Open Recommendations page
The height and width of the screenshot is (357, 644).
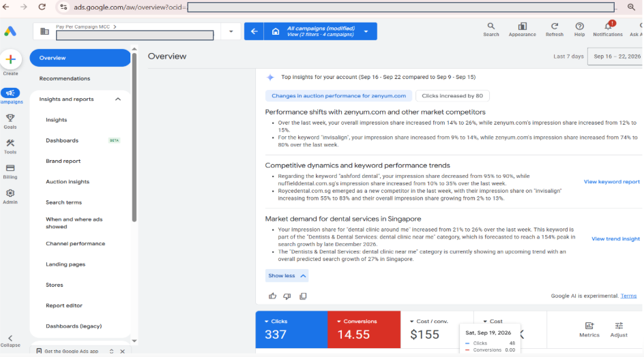pyautogui.click(x=65, y=78)
